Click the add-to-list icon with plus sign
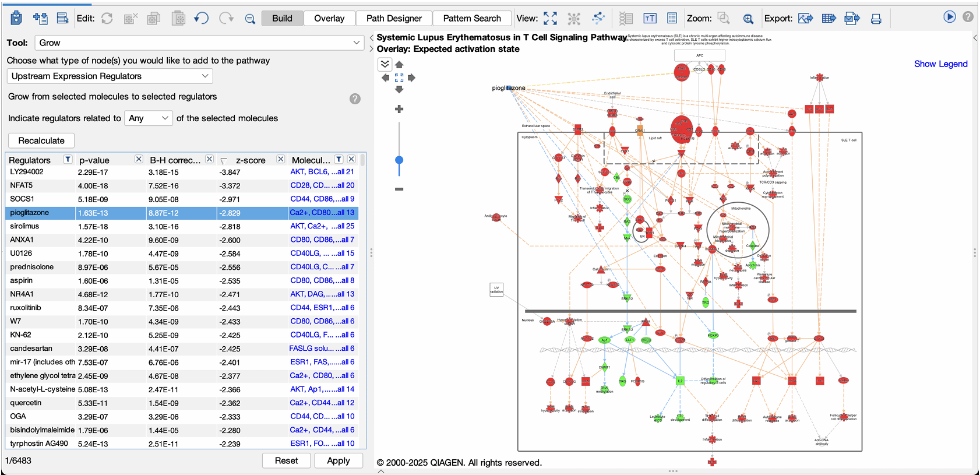The image size is (980, 475). tap(40, 18)
